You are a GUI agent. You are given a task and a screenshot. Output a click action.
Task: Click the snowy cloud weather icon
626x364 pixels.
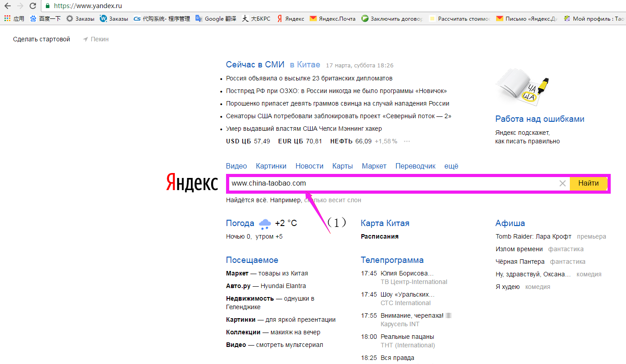click(265, 223)
